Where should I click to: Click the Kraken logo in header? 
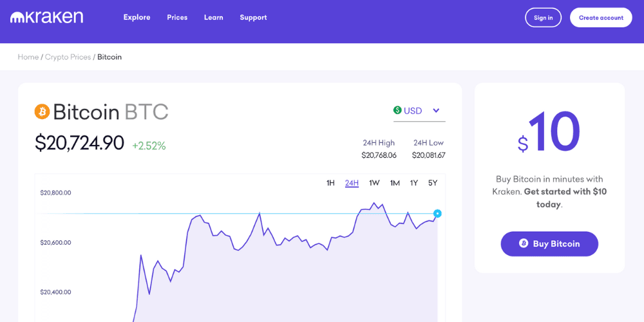(46, 17)
